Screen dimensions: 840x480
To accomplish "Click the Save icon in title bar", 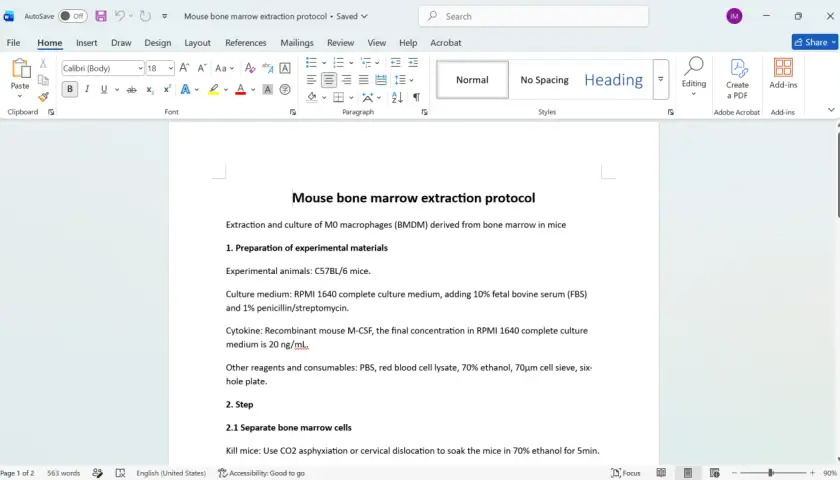I will tap(101, 16).
